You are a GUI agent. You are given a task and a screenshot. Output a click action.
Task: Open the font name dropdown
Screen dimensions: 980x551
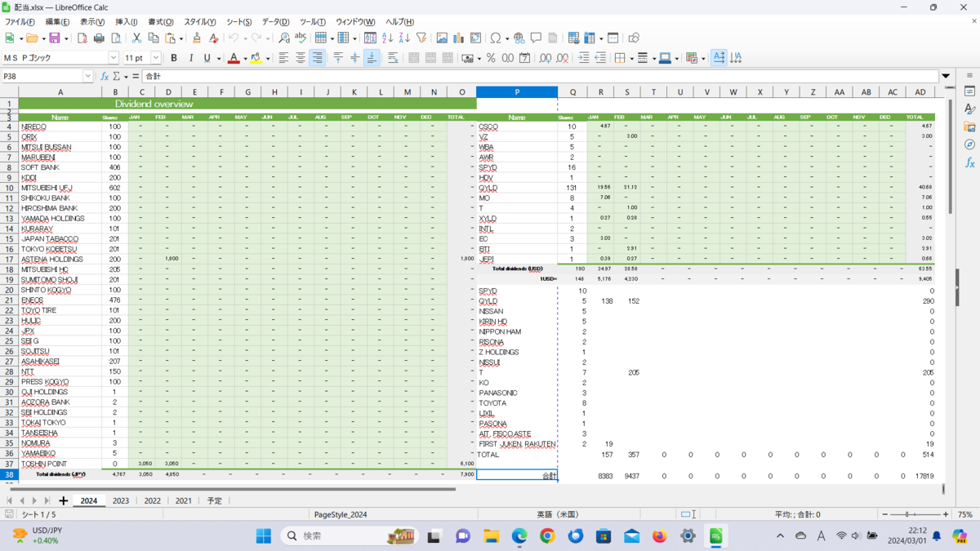tap(114, 58)
